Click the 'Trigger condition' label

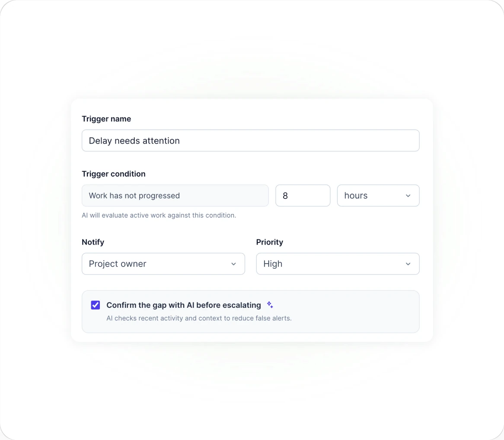coord(113,174)
